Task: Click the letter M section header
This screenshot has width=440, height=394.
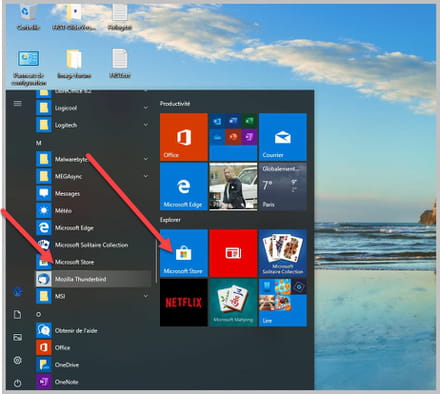Action: 39,143
